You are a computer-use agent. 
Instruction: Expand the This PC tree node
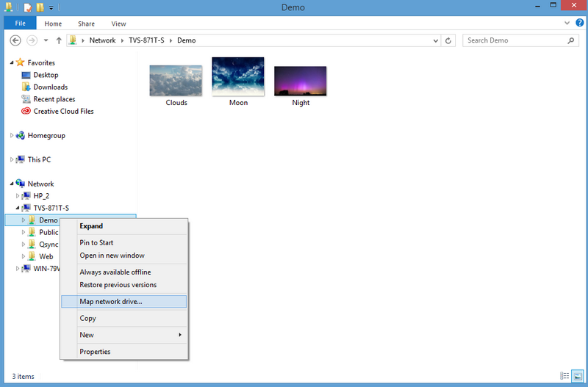12,159
